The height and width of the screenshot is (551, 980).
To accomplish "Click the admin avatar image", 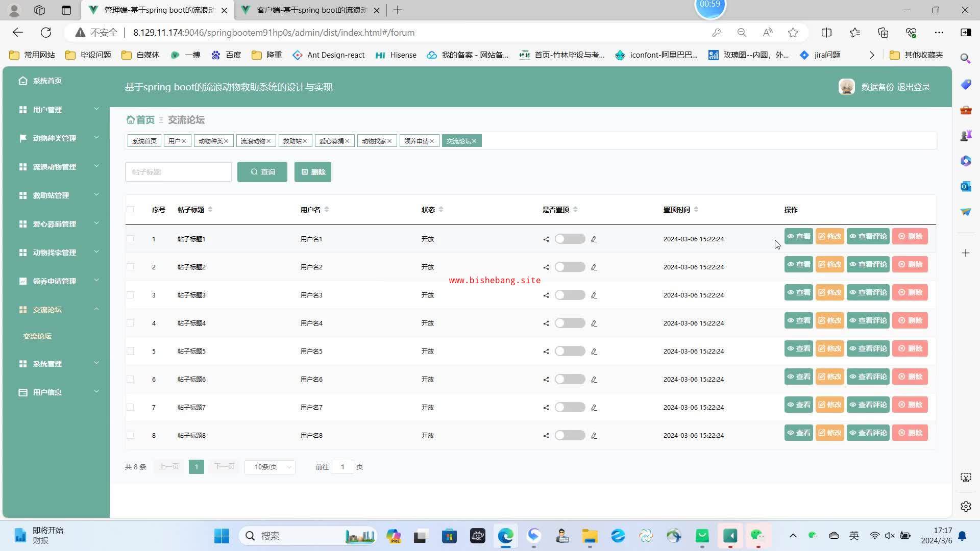I will pos(846,87).
